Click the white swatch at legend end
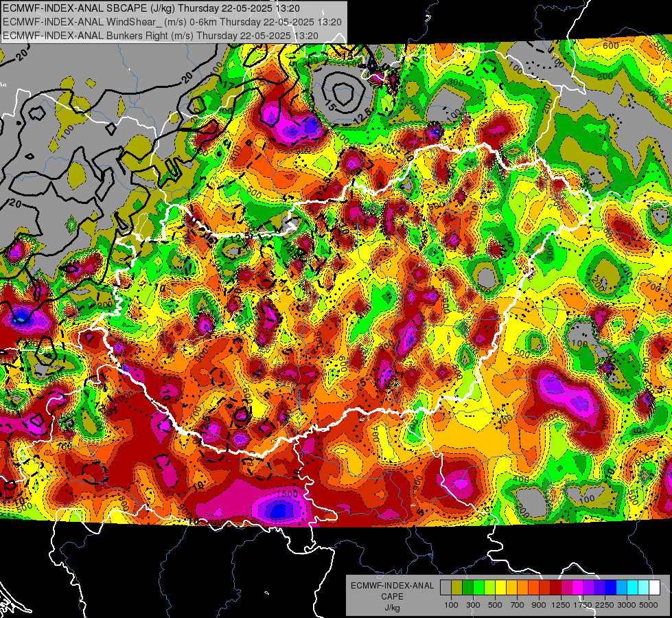 pos(655,587)
